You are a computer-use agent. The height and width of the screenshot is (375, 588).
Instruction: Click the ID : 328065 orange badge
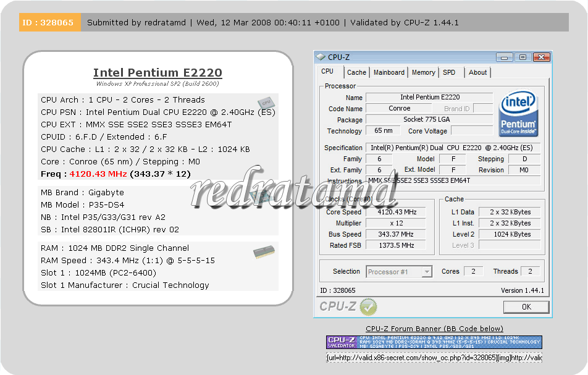pyautogui.click(x=50, y=22)
